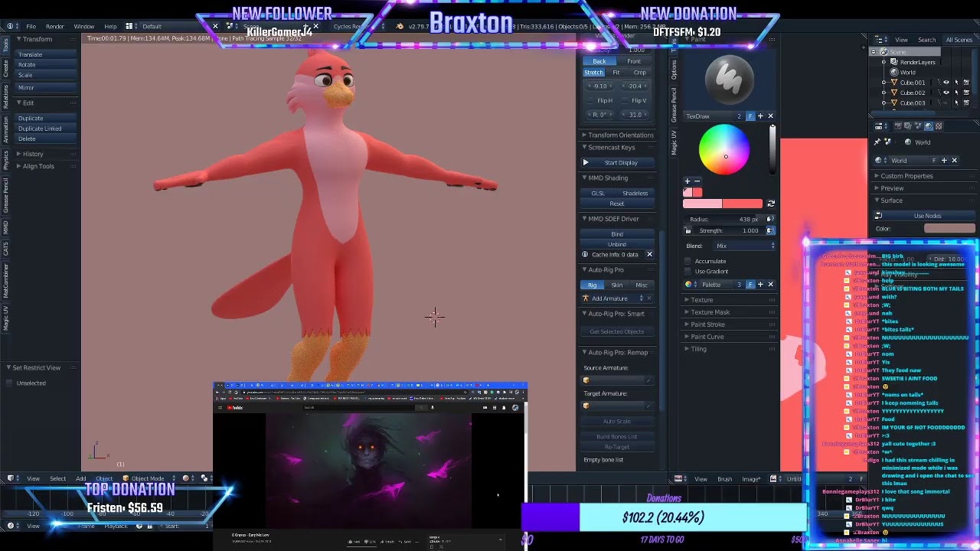Switch to the Skin tab in Auto-Rig Pro
The width and height of the screenshot is (980, 551).
[x=617, y=285]
